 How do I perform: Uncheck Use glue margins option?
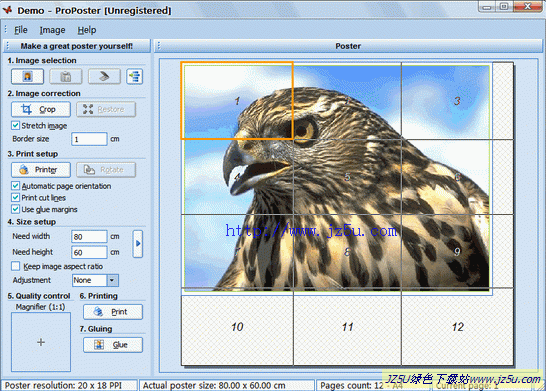[x=15, y=209]
